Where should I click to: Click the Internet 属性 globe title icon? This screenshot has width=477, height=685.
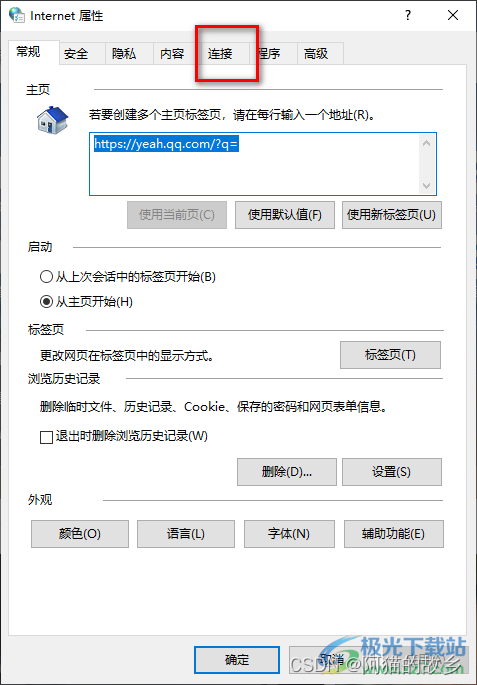(x=17, y=16)
